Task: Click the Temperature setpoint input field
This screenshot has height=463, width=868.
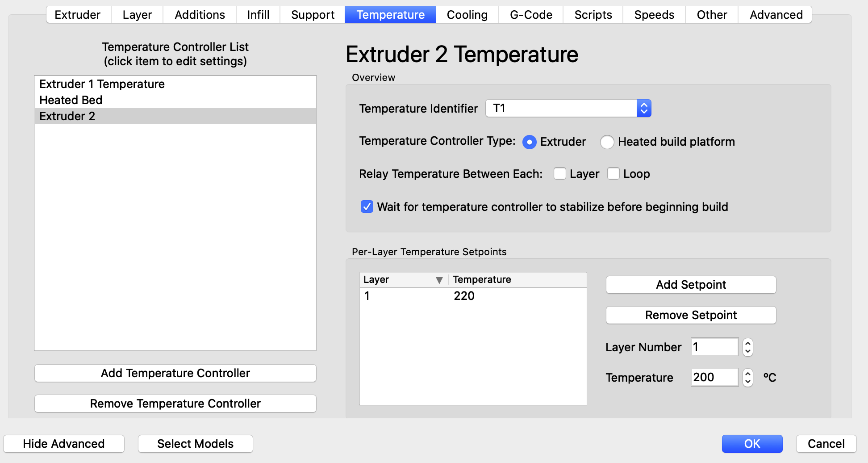Action: tap(714, 377)
